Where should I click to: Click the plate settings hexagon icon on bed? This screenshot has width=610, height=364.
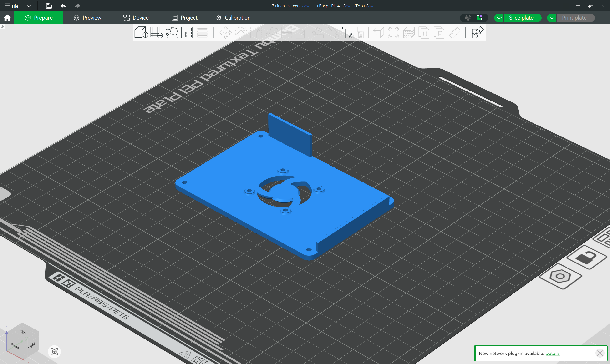(560, 276)
